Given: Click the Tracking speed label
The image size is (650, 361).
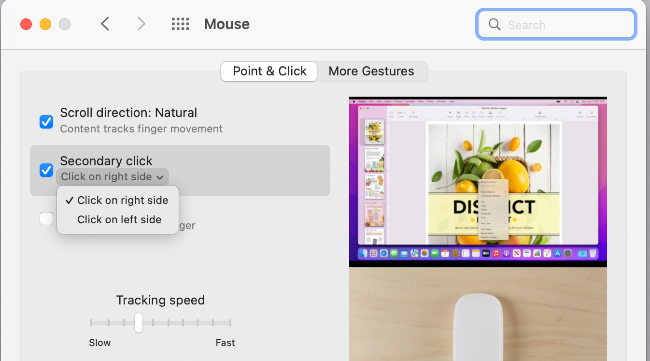Looking at the screenshot, I should (x=160, y=300).
